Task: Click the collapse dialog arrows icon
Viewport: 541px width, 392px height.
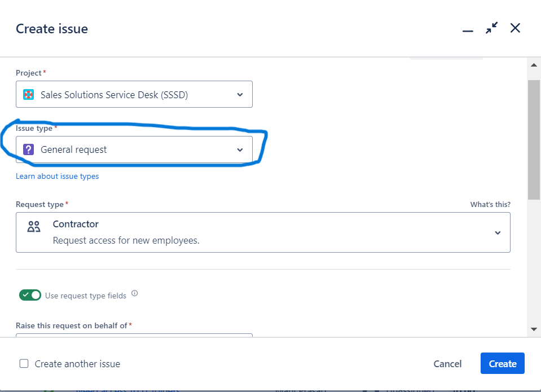Action: point(491,28)
